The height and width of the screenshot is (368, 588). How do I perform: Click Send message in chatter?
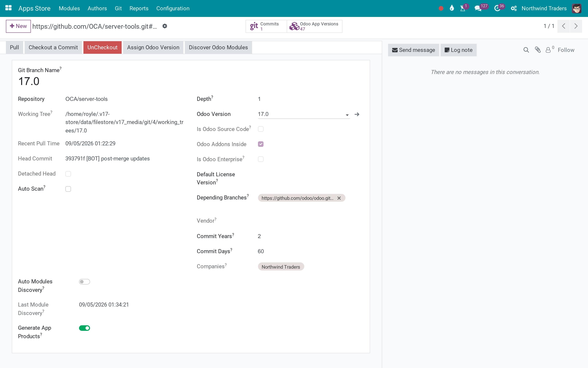[413, 50]
